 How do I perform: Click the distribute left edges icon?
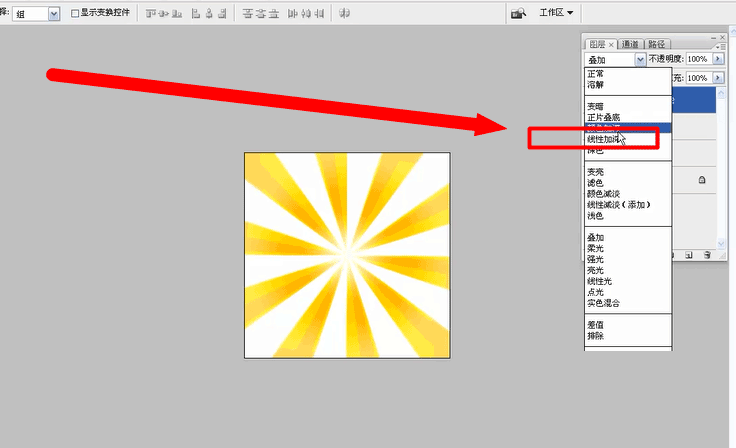pyautogui.click(x=292, y=14)
